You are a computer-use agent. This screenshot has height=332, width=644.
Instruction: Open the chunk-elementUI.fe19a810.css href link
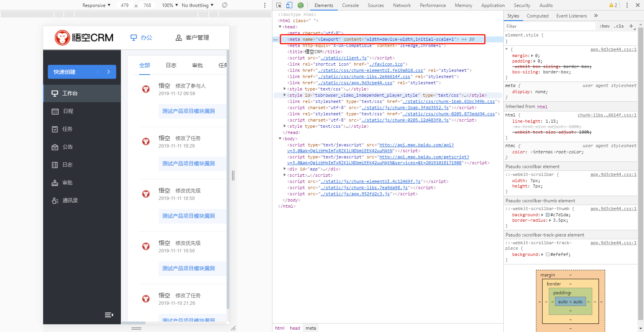tap(370, 71)
